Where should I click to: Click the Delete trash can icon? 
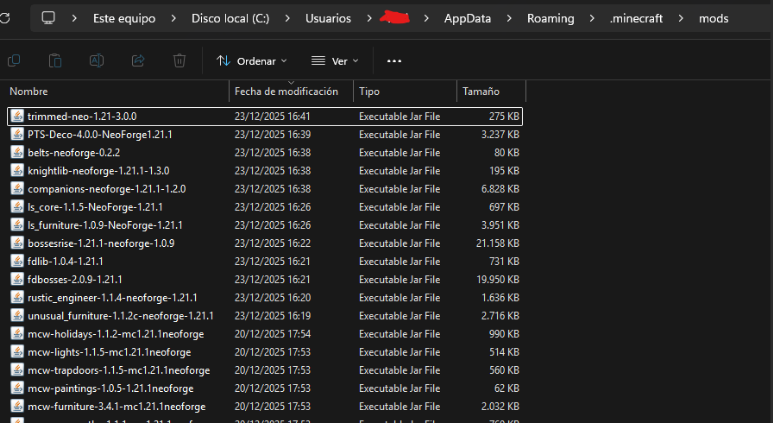(x=179, y=61)
